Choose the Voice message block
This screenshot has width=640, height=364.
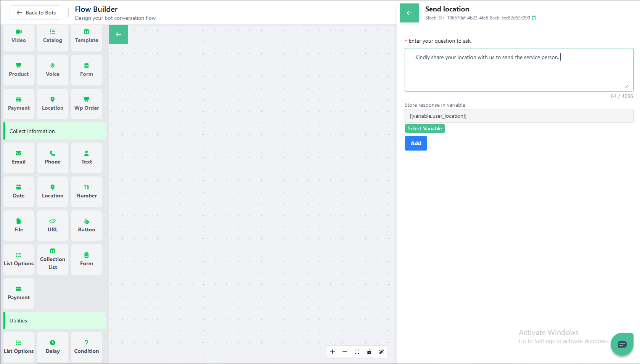click(53, 70)
